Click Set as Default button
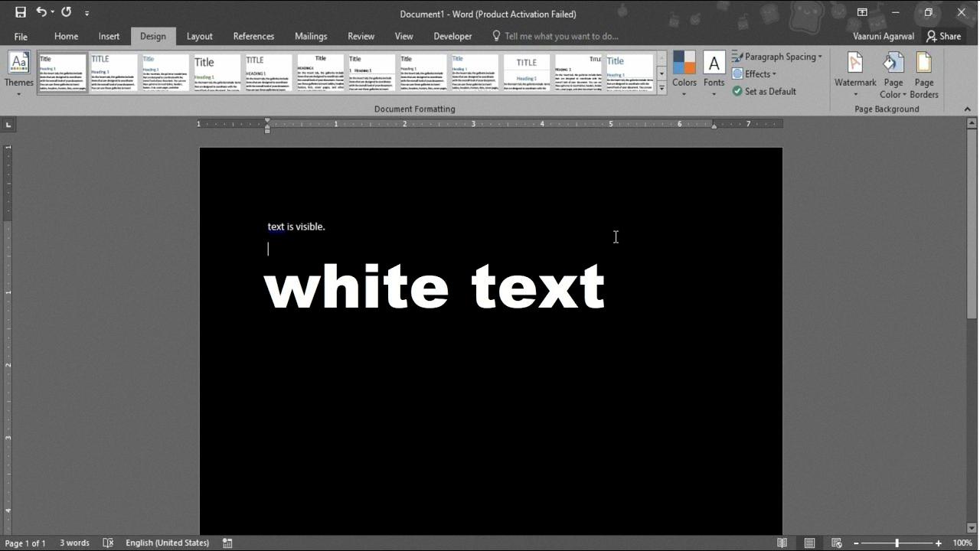Viewport: 980px width, 551px height. 764,91
